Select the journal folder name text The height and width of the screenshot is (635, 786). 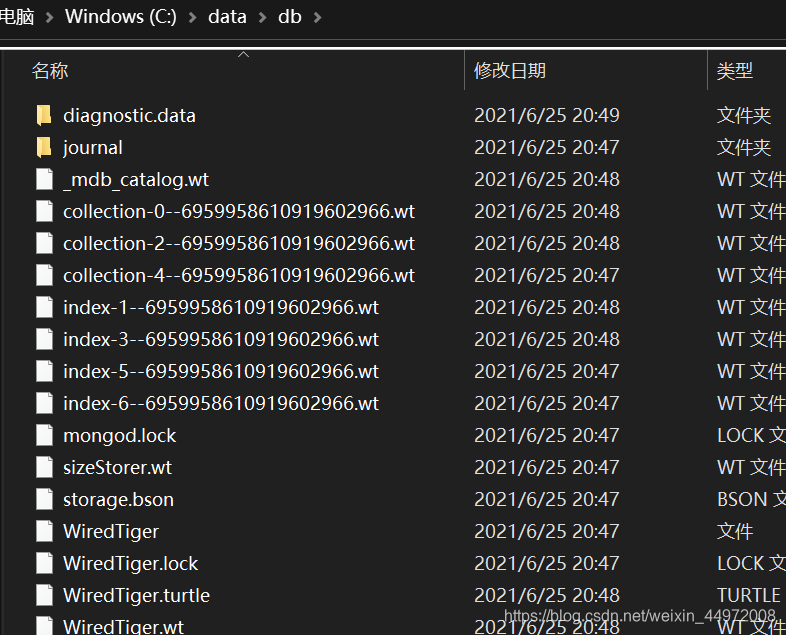[93, 148]
